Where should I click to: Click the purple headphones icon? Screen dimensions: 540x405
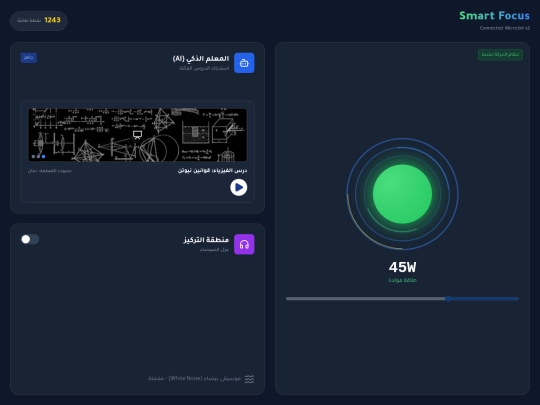[244, 244]
